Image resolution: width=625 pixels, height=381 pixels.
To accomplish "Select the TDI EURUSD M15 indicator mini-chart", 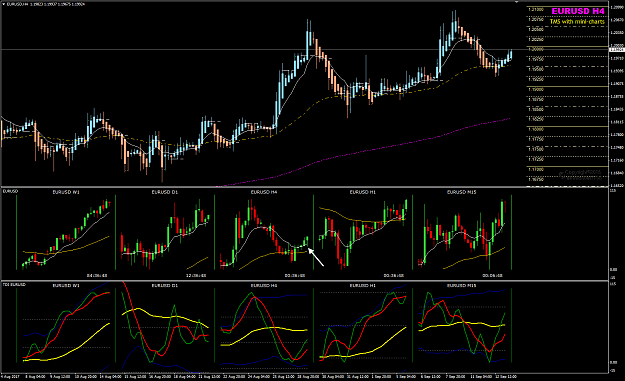I will 462,325.
